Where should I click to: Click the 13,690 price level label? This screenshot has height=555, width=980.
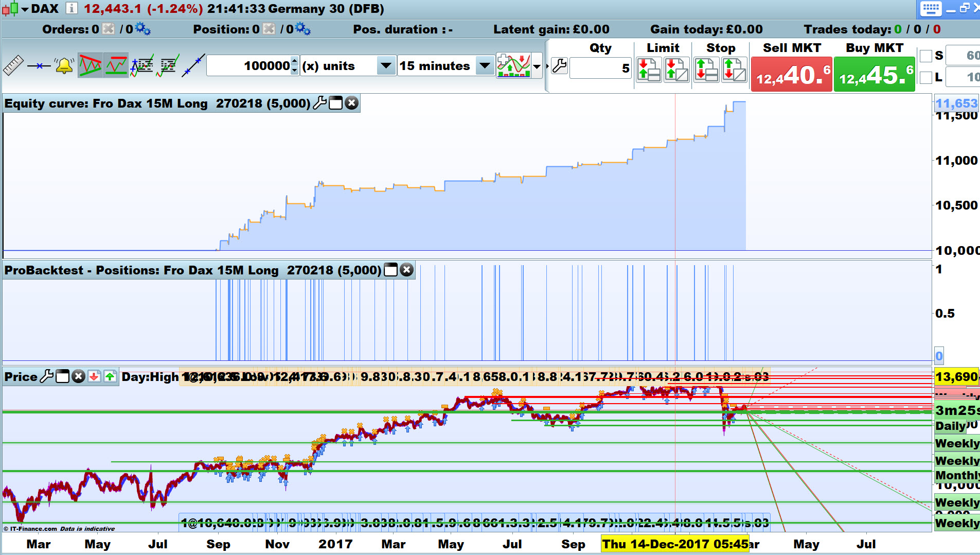956,377
